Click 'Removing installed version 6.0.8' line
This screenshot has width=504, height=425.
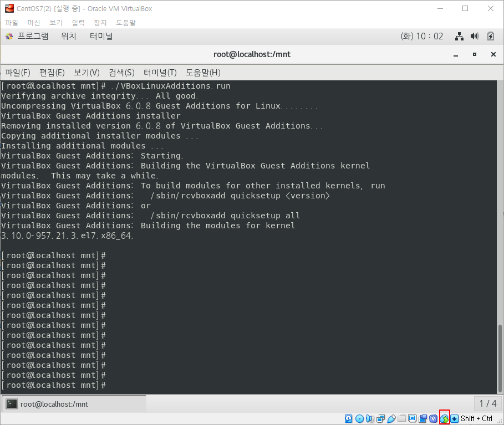[162, 126]
